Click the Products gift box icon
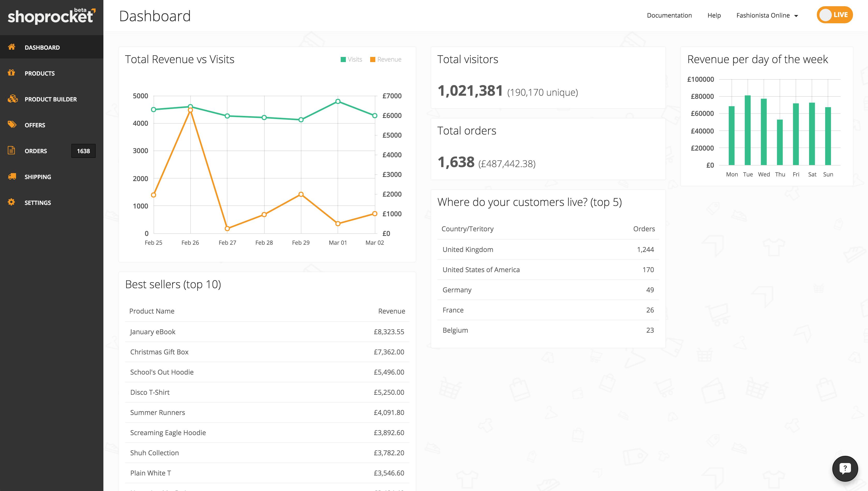 11,72
